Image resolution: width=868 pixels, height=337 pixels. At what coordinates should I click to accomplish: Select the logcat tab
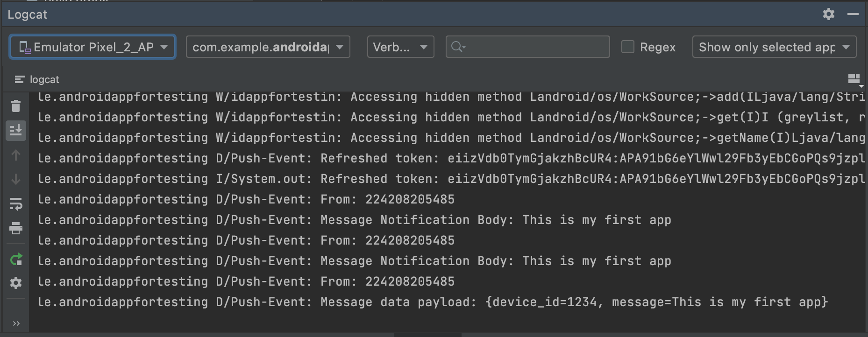click(x=37, y=79)
